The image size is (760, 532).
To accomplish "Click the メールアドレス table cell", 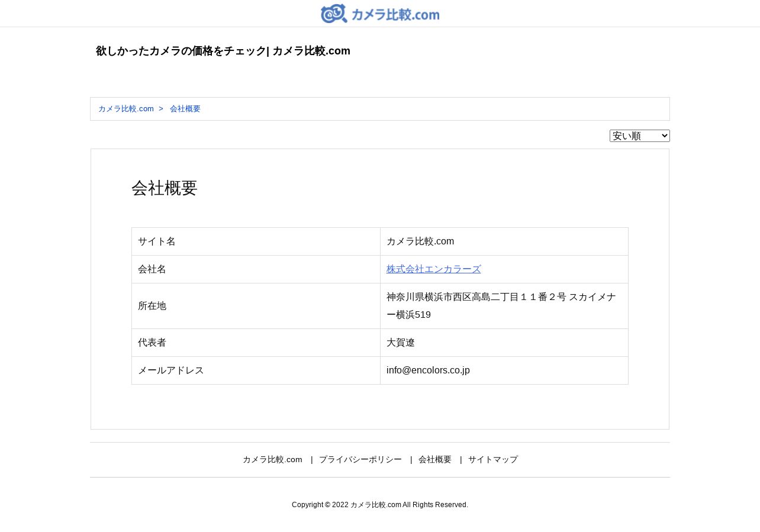I will pos(256,370).
